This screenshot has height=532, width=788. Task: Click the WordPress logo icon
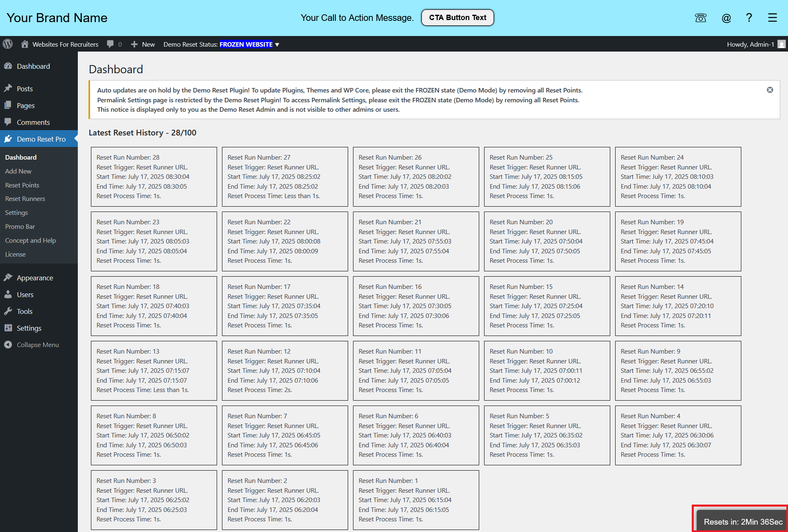click(x=8, y=44)
